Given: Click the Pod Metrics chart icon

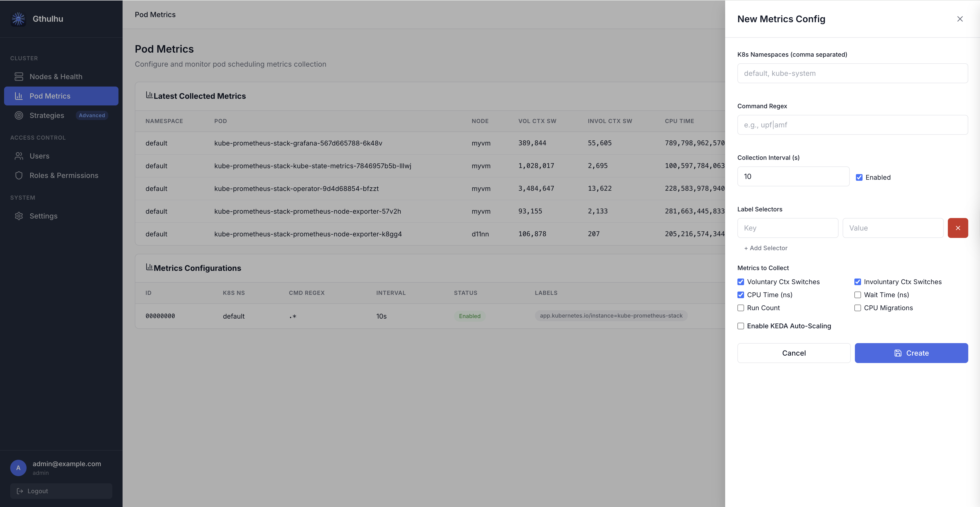Looking at the screenshot, I should tap(19, 96).
